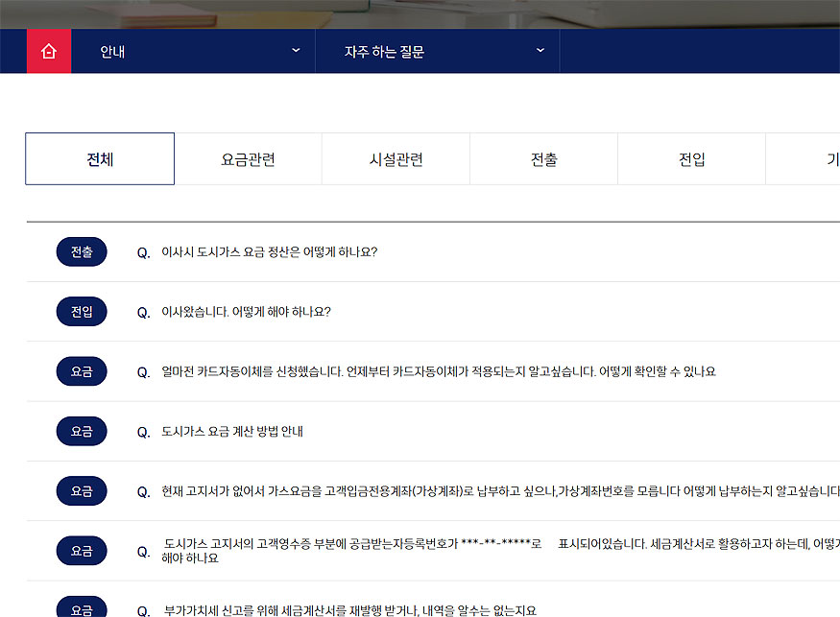Open question about 이사시 도시가스 요금 정산
The image size is (840, 617).
(270, 252)
